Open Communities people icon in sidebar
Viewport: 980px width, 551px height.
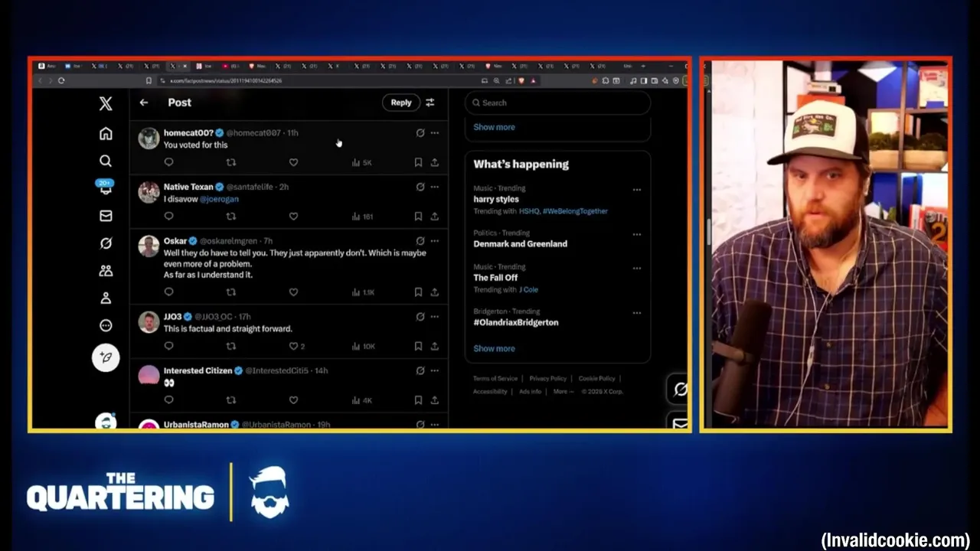pyautogui.click(x=106, y=271)
